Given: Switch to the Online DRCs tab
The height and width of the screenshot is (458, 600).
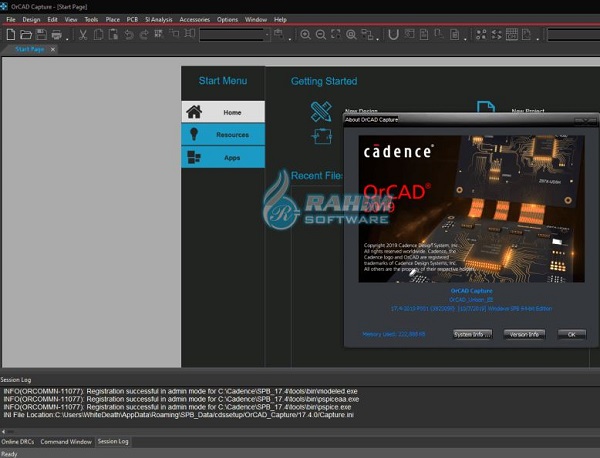Looking at the screenshot, I should coord(18,441).
